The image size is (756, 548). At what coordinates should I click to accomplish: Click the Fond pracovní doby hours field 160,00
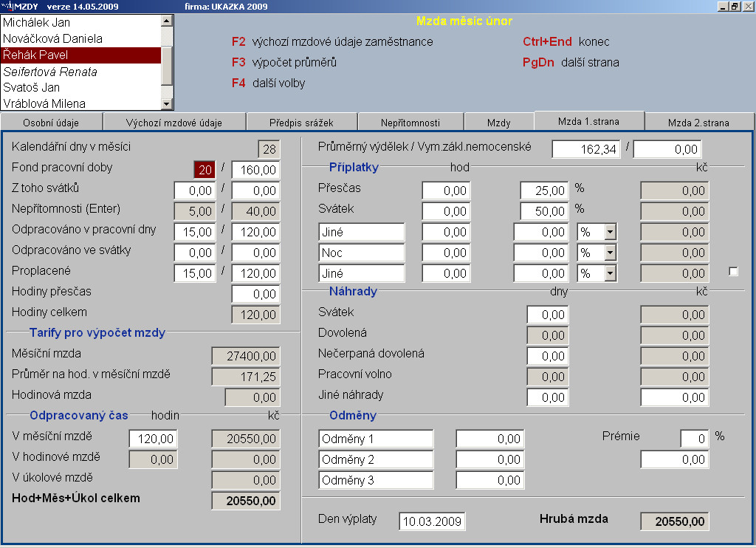(256, 170)
